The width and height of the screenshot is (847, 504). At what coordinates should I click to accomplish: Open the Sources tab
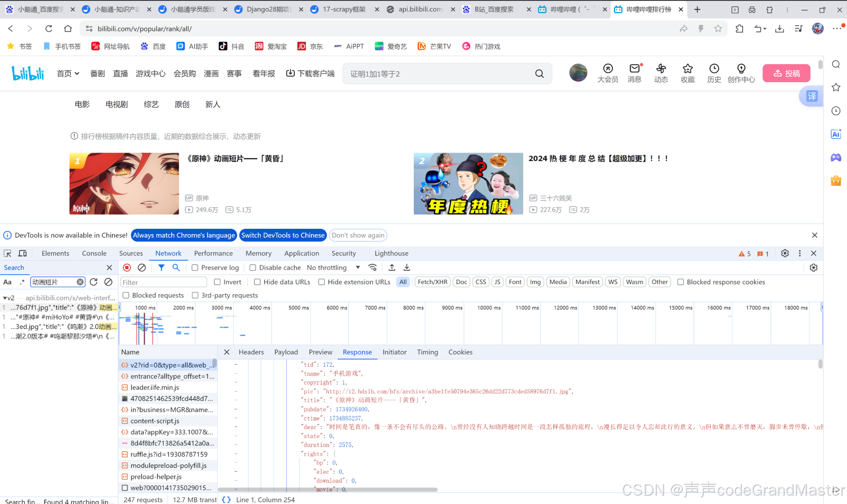click(131, 253)
